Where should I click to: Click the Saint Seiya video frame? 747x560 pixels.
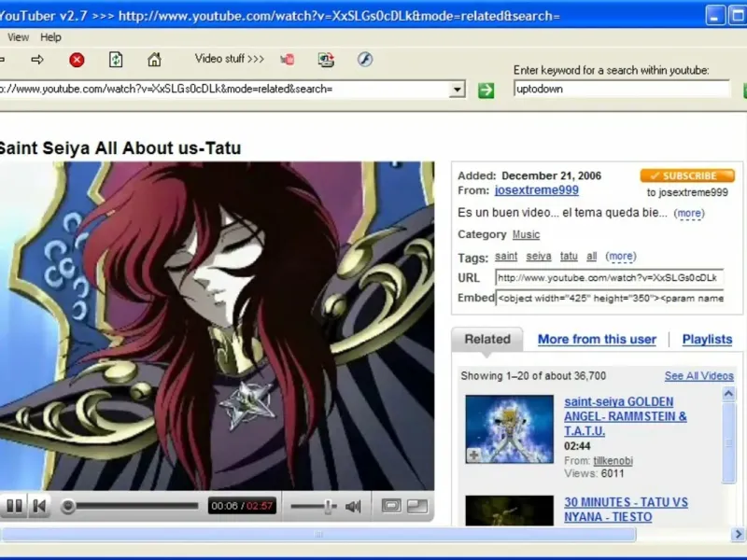tap(217, 326)
